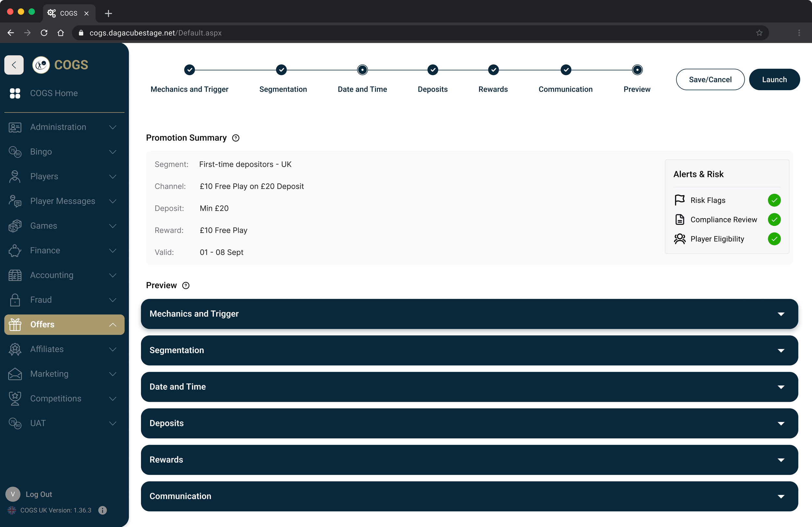Click the Fraud padlock icon

pos(15,300)
